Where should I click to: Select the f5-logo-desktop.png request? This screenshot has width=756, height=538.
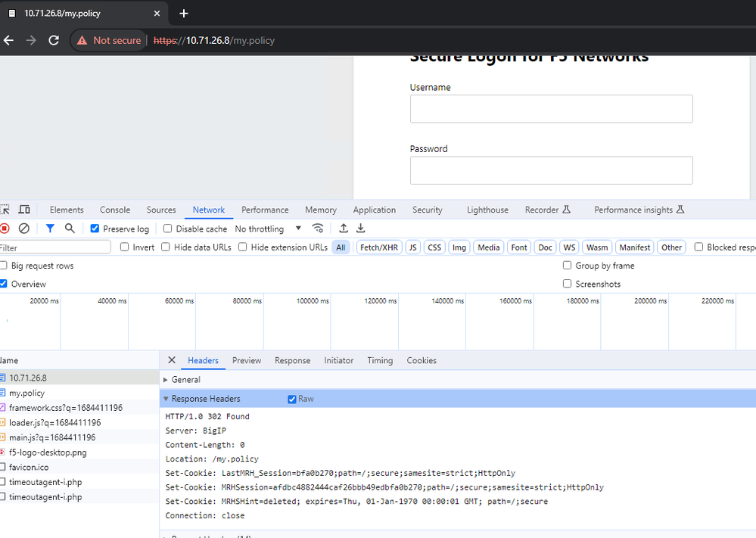[48, 452]
